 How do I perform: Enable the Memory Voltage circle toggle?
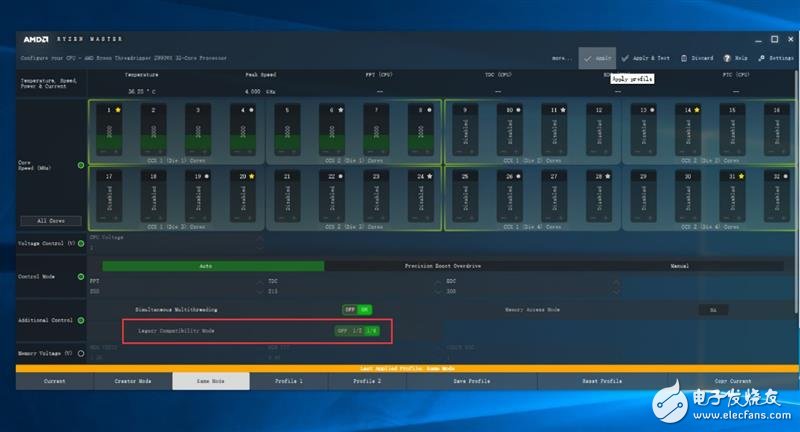(x=81, y=353)
